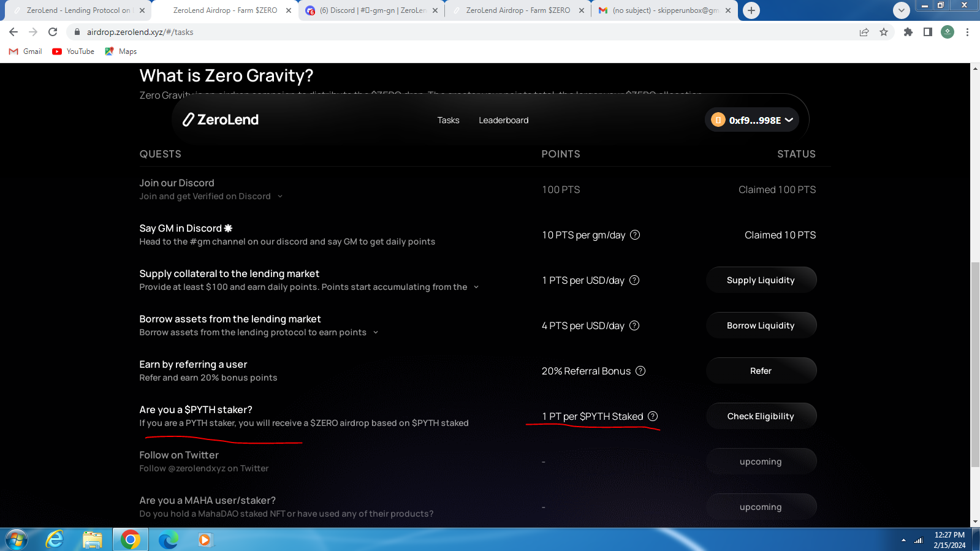Viewport: 980px width, 551px height.
Task: Reload the page with the refresh icon
Action: click(53, 32)
